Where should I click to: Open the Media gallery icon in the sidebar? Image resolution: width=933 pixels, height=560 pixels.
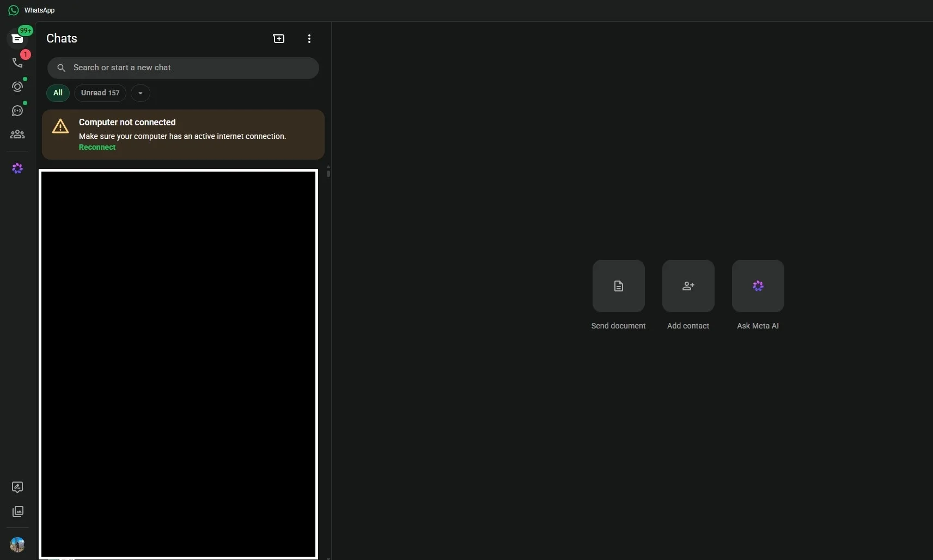tap(17, 512)
